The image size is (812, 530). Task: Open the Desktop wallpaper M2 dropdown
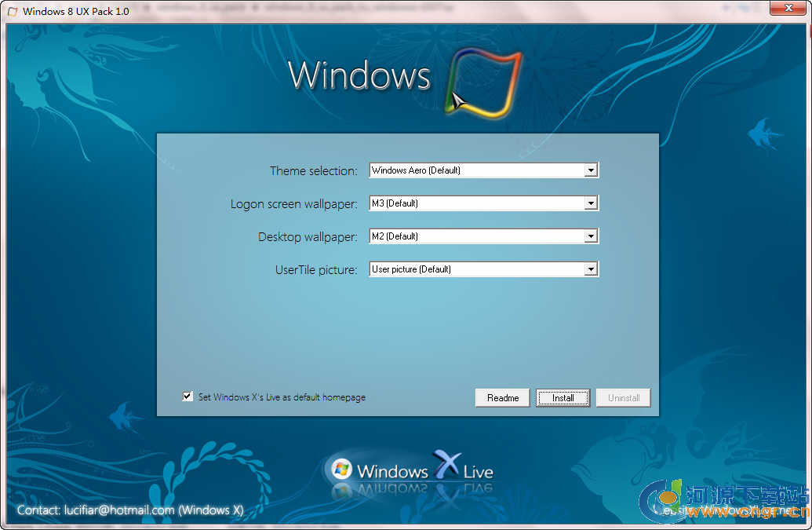[x=591, y=236]
